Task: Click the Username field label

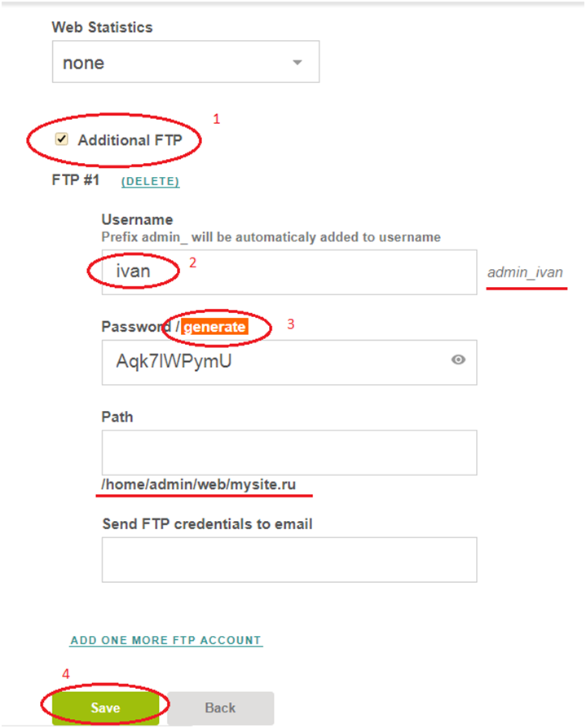Action: coord(137,219)
